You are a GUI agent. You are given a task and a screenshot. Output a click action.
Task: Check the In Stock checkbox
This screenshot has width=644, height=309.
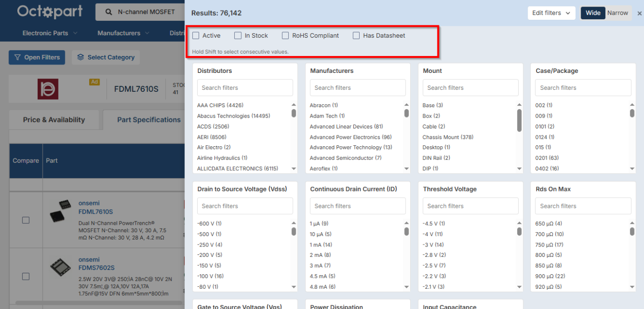pyautogui.click(x=238, y=36)
